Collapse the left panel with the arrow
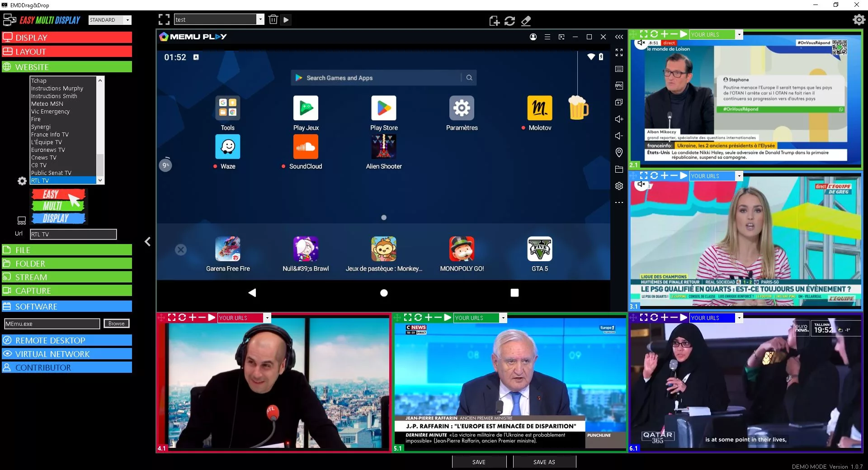868x470 pixels. tap(147, 242)
